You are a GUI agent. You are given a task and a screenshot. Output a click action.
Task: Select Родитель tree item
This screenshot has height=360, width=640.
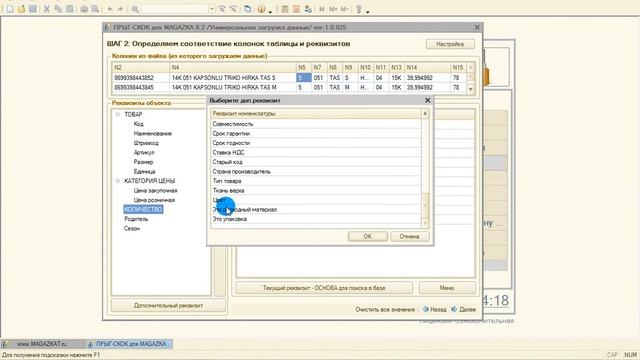(136, 219)
